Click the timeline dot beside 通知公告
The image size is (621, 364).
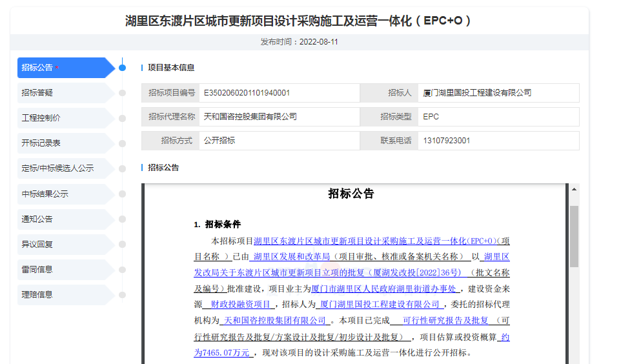click(x=123, y=219)
